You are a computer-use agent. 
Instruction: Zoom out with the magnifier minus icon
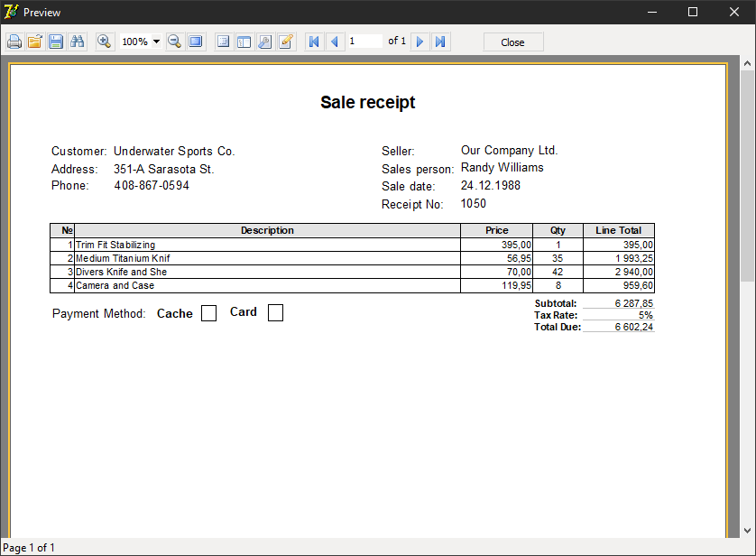point(174,42)
